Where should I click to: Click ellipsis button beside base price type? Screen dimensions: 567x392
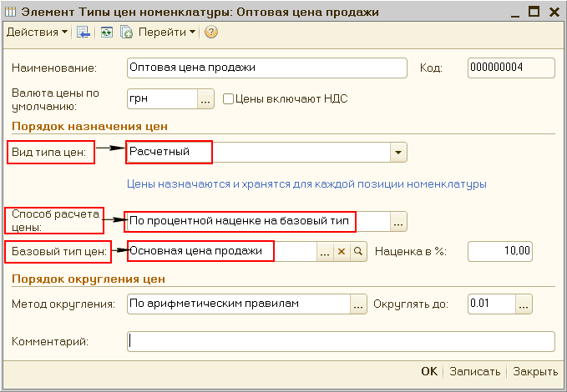tap(324, 251)
